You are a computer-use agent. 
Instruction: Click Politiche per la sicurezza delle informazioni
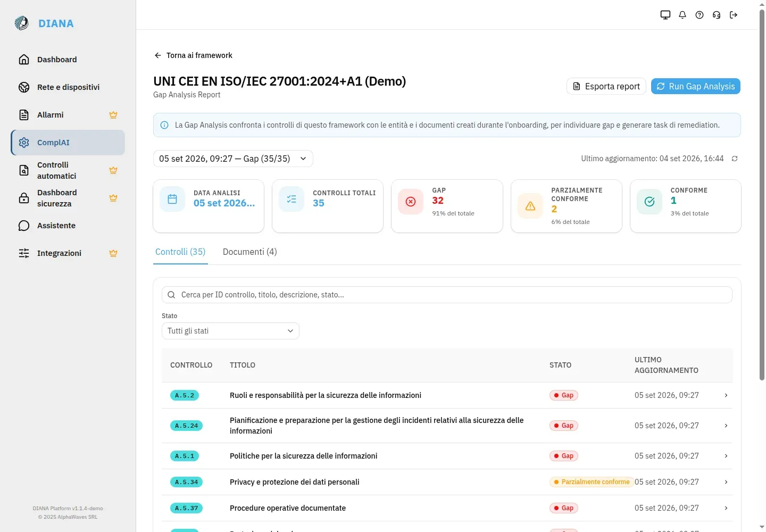click(303, 456)
